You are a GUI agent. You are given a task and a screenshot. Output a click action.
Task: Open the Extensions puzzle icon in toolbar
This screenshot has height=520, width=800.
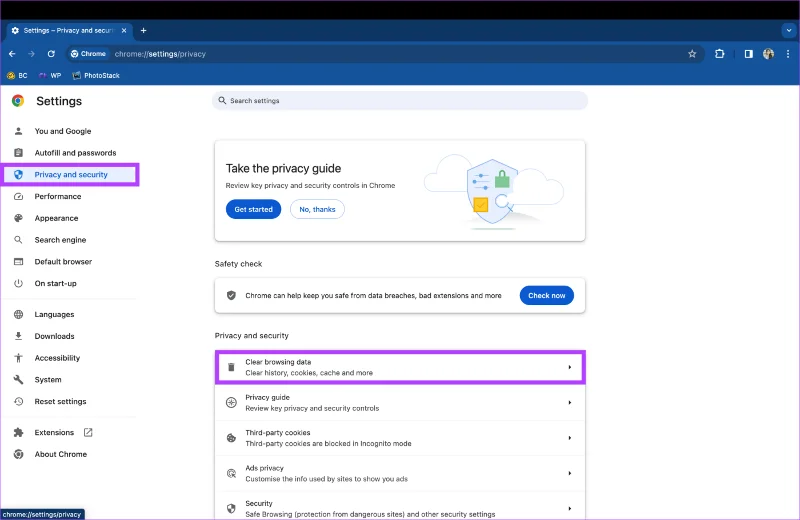719,54
